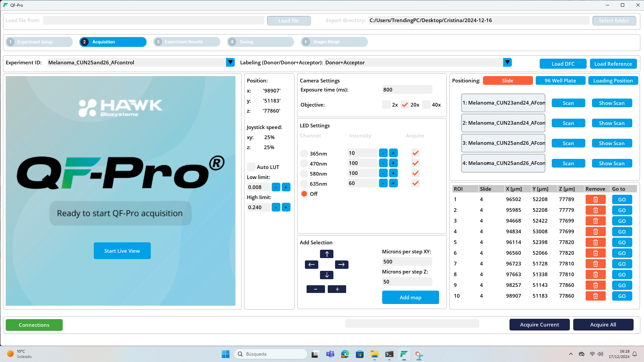Click Start Live View button
This screenshot has height=362, width=644.
coord(122,251)
